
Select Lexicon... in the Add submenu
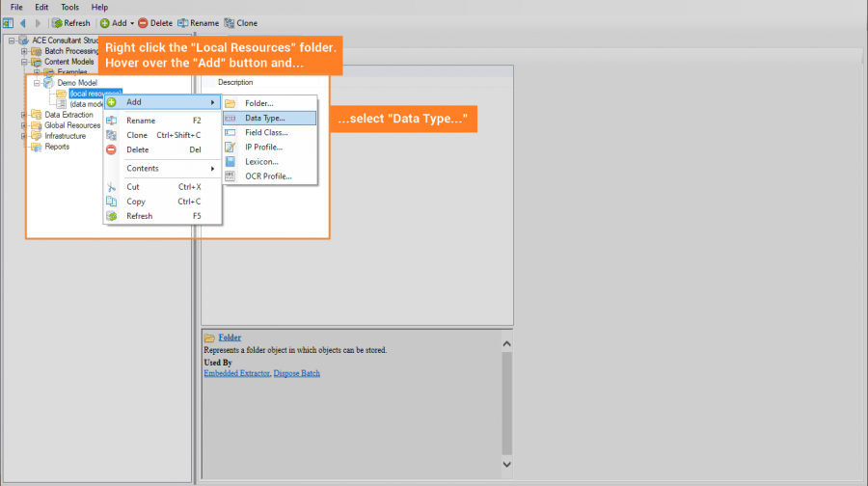click(x=270, y=162)
